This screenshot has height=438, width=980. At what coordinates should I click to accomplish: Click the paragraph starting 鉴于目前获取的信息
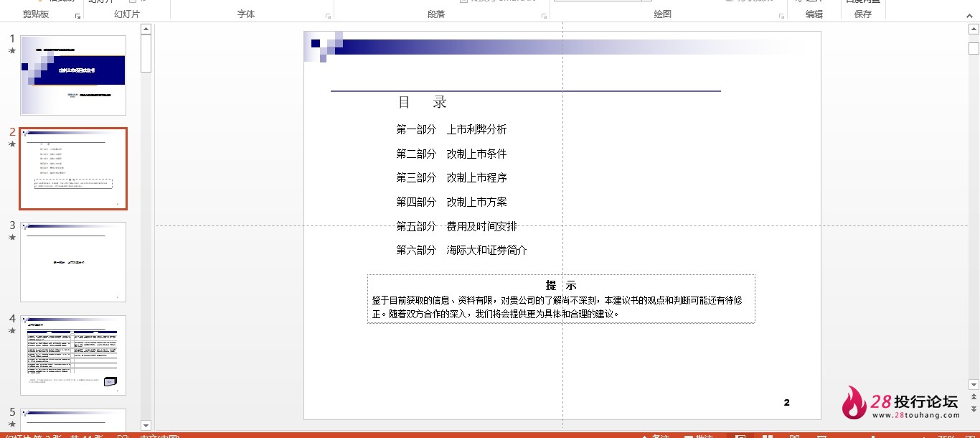tap(557, 307)
